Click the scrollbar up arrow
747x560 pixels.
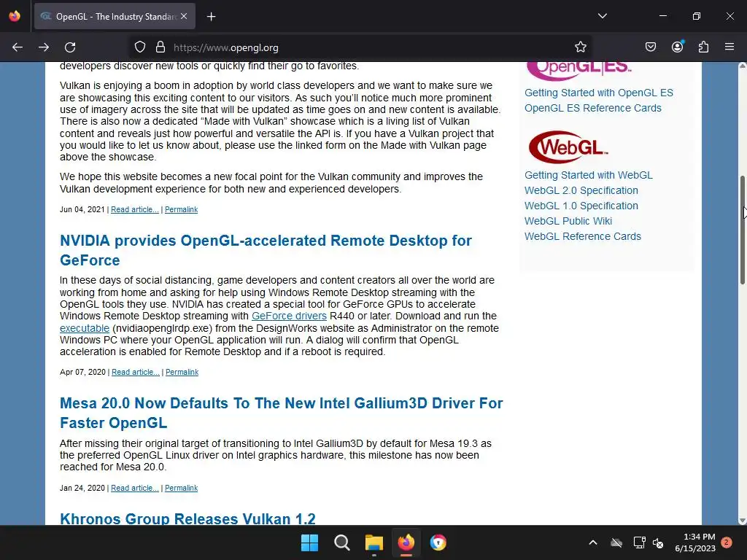pos(743,66)
